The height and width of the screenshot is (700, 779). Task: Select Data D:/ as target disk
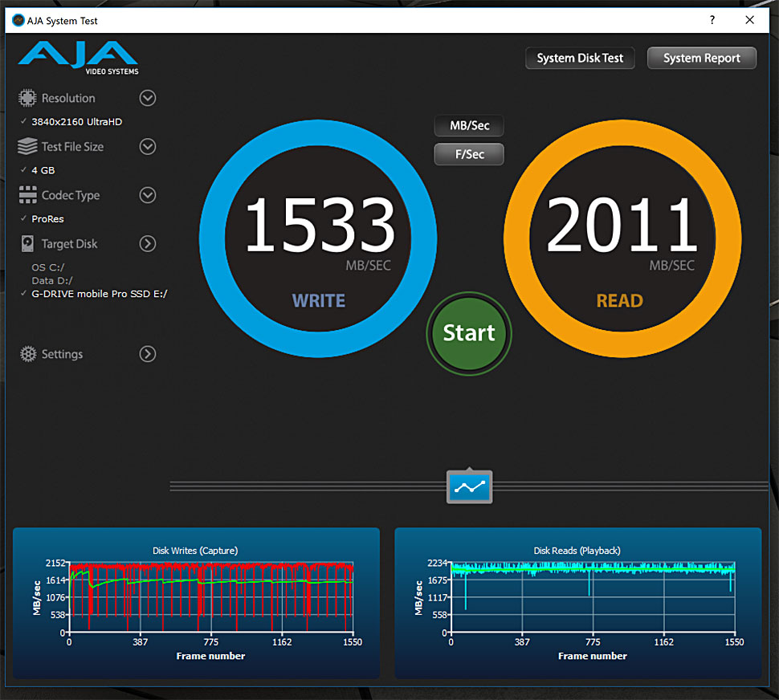[52, 280]
